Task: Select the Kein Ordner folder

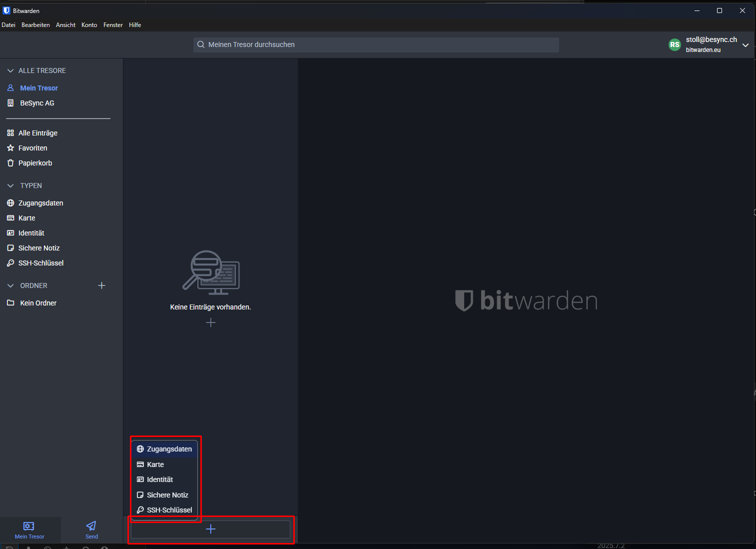Action: pos(38,303)
